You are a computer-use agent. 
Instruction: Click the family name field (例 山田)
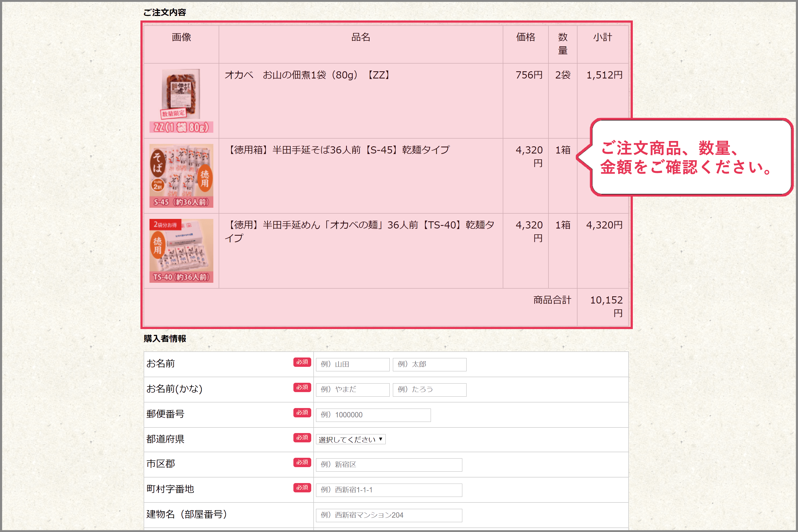coord(352,364)
